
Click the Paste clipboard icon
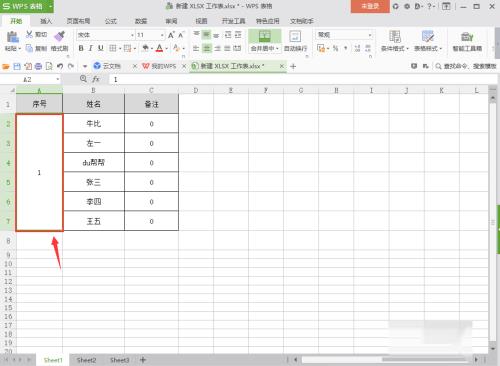pos(13,37)
